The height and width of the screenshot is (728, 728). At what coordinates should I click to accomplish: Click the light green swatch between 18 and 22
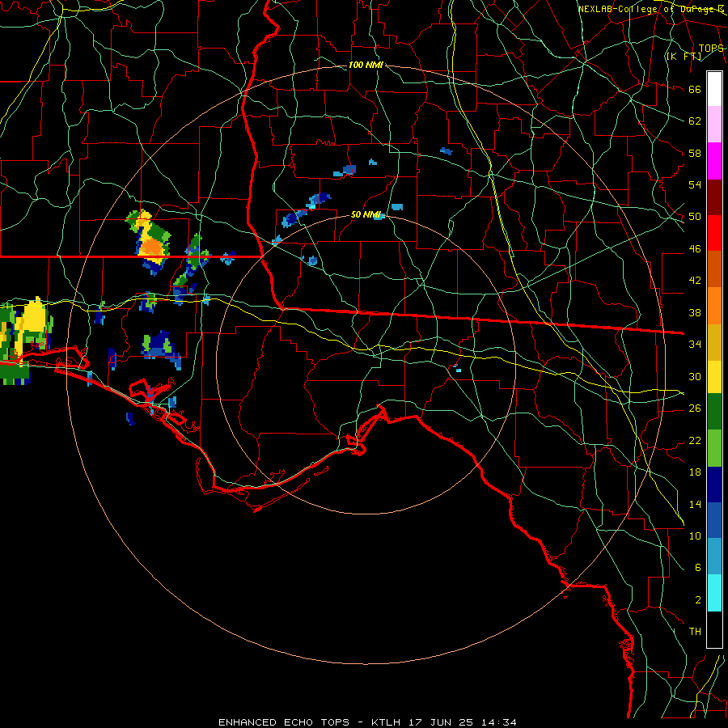tap(714, 448)
